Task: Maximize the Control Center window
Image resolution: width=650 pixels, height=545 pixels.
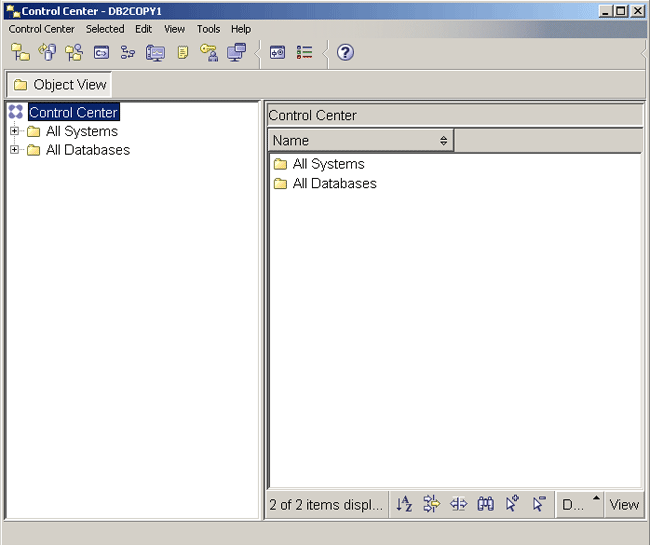Action: point(621,11)
